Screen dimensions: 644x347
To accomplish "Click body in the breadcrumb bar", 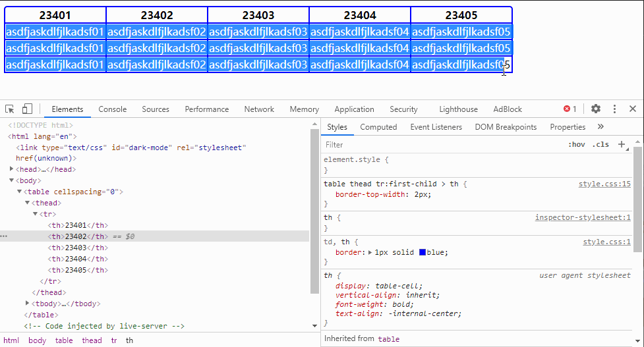I will (x=37, y=340).
